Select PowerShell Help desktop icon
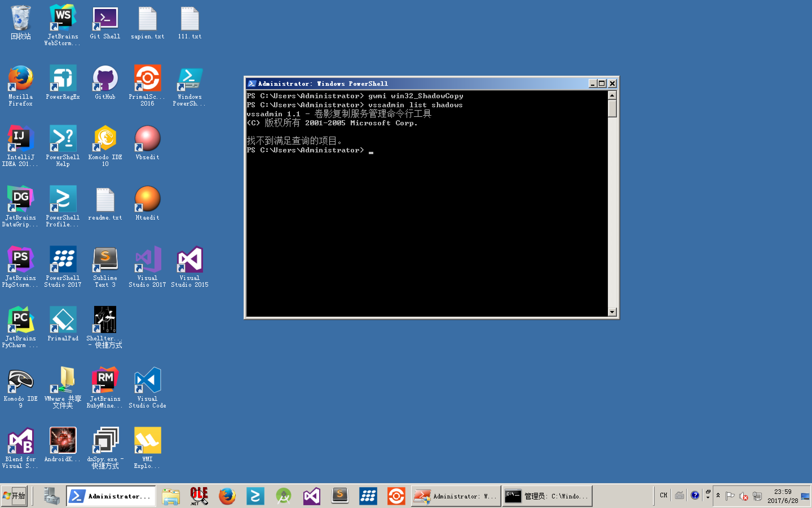Image resolution: width=812 pixels, height=508 pixels. [63, 146]
